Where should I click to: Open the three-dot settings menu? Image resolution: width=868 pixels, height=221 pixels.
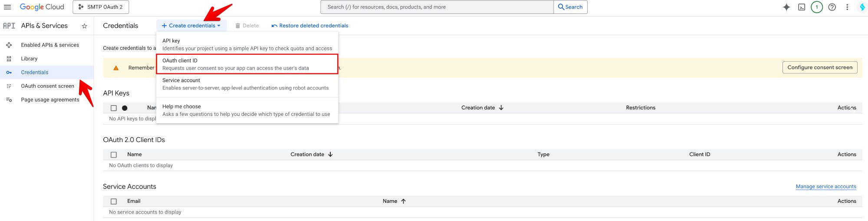[x=847, y=7]
